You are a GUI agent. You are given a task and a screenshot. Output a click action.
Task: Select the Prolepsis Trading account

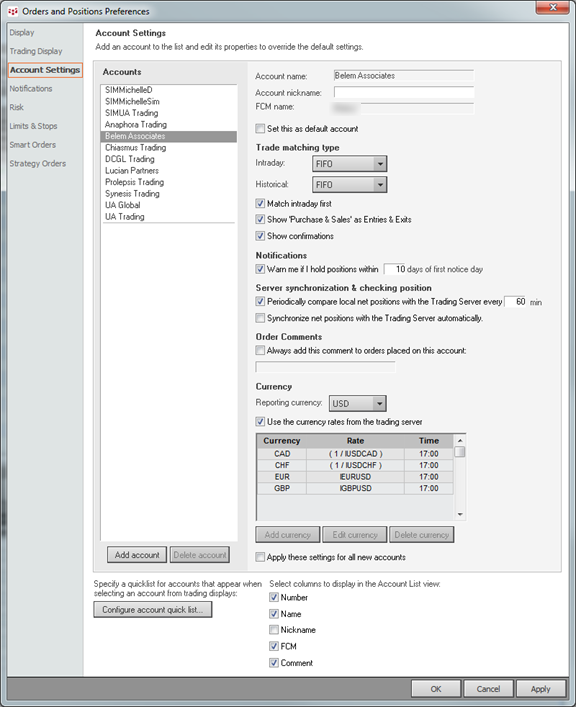[169, 182]
